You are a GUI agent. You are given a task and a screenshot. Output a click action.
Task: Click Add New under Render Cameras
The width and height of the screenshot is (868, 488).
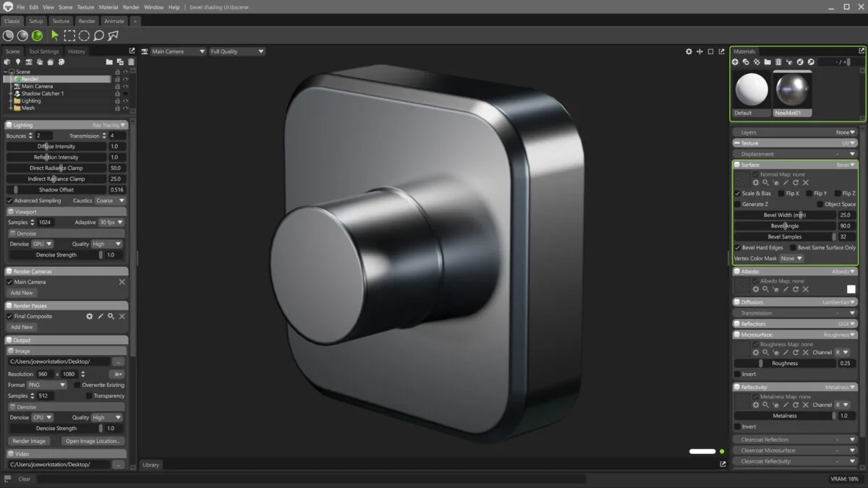pyautogui.click(x=22, y=293)
